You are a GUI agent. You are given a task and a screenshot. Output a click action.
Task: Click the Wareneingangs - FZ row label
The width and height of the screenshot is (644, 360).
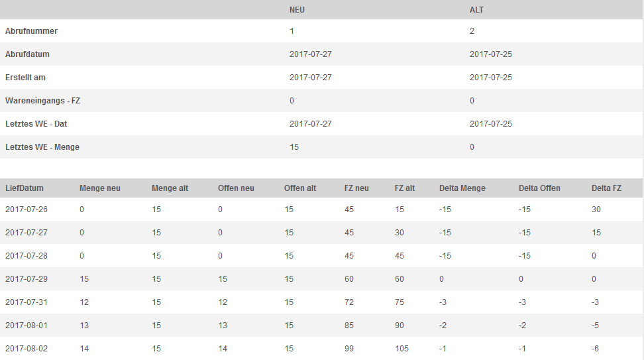[x=42, y=101]
